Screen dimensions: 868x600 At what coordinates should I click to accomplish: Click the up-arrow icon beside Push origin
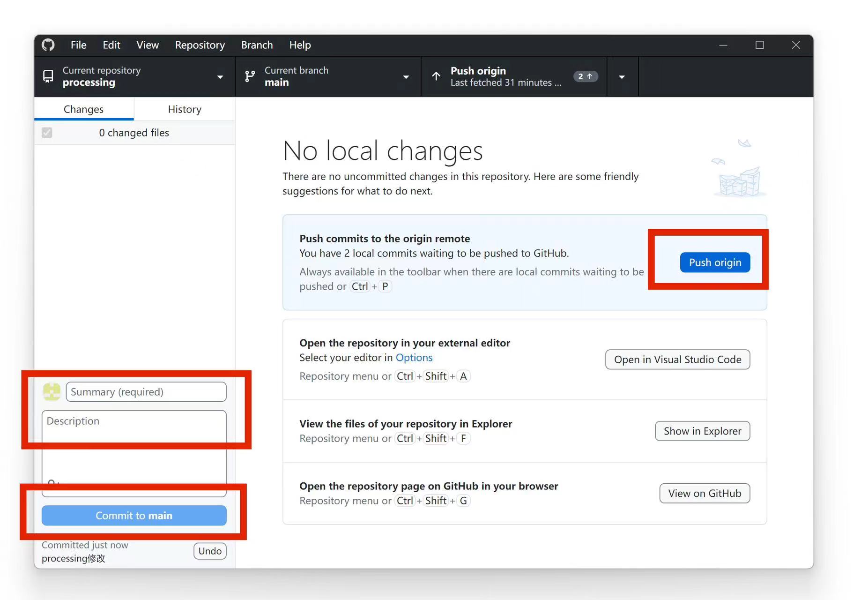pos(436,76)
